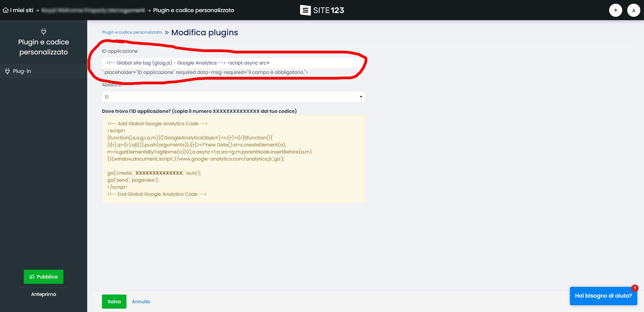
Task: Expand the breadcrumb arrow after I miei siti
Action: [x=38, y=10]
